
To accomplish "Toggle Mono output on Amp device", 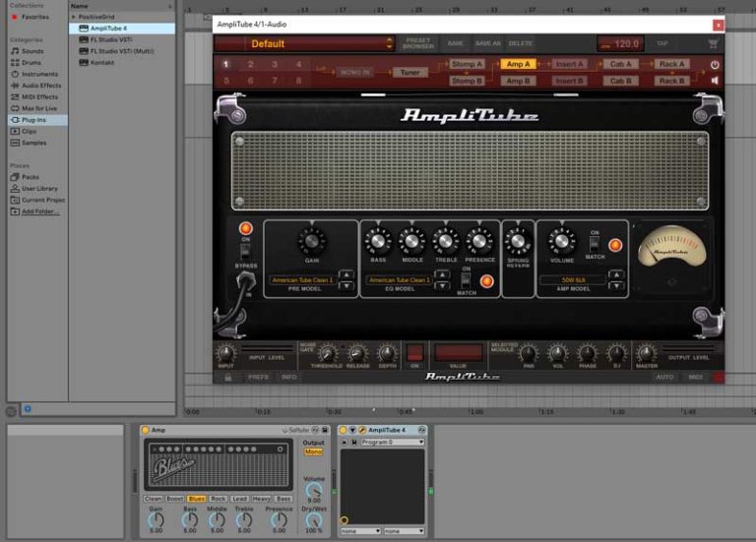I will click(313, 452).
